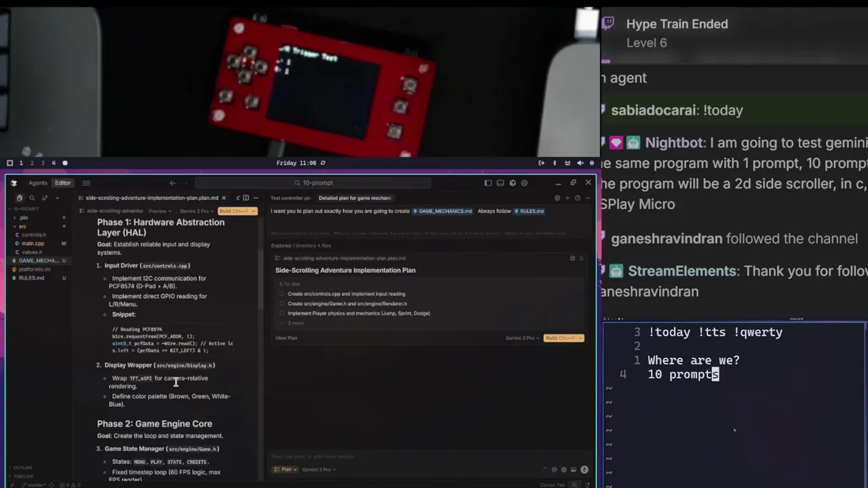Viewport: 868px width, 488px height.
Task: Start a new chat with plus icon
Action: click(x=568, y=198)
